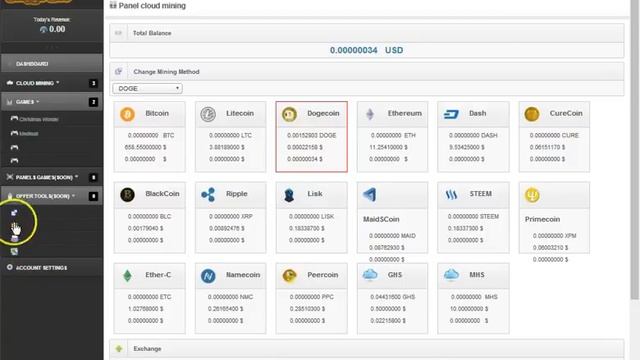Click the 0.00000000 STEEM amount
640x360 pixels.
(473, 216)
